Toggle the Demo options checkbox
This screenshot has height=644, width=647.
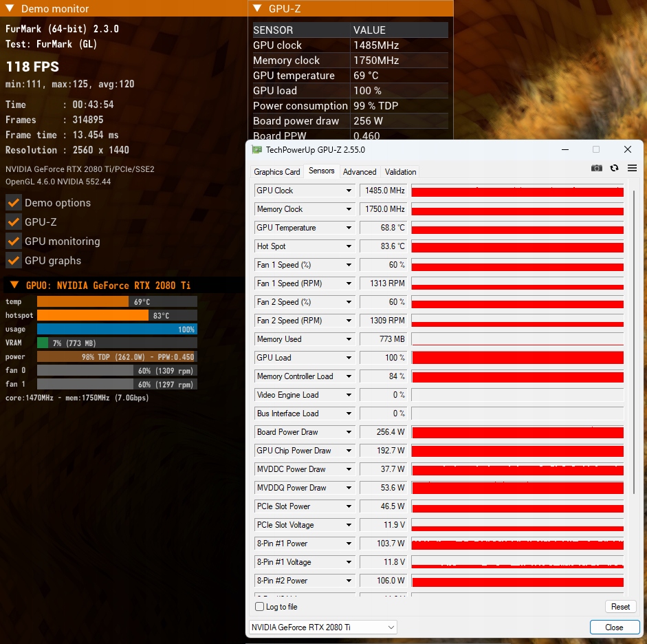click(x=14, y=203)
